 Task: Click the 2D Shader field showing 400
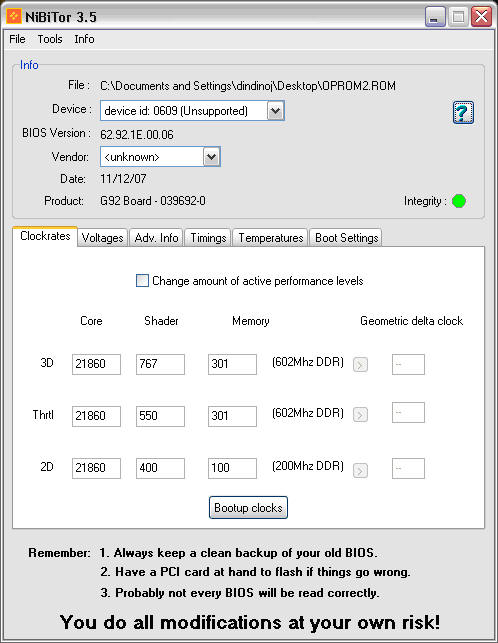click(160, 468)
